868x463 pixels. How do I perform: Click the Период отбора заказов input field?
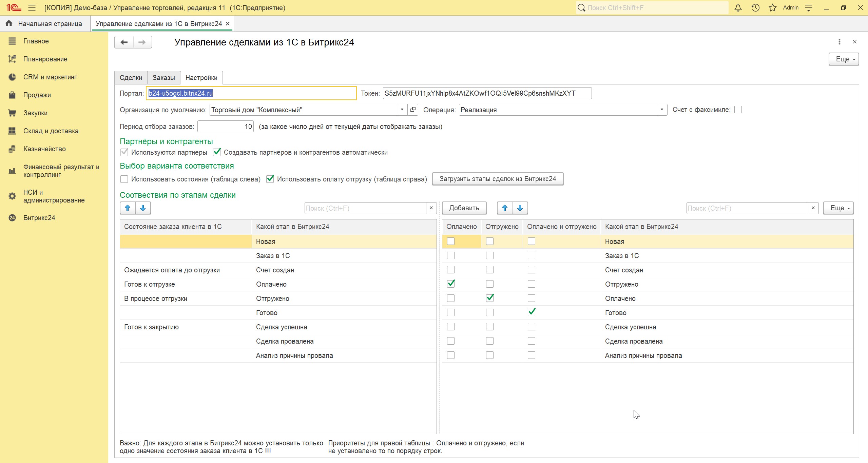(x=226, y=127)
